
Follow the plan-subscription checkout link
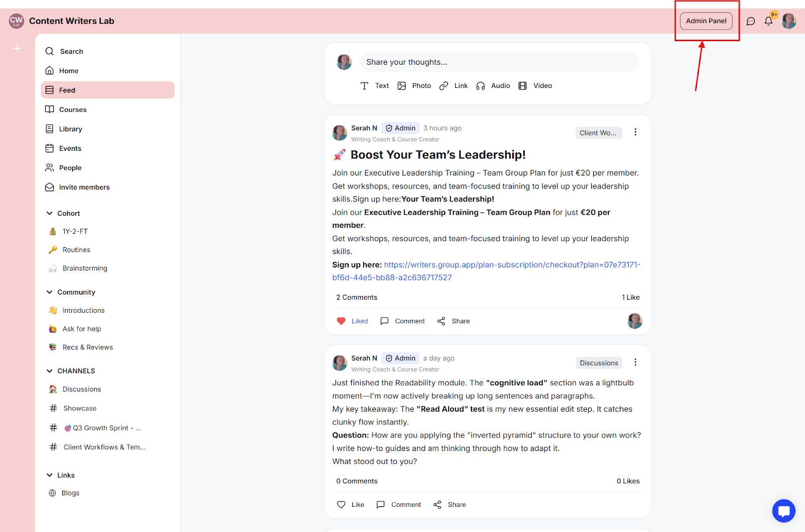coord(486,271)
